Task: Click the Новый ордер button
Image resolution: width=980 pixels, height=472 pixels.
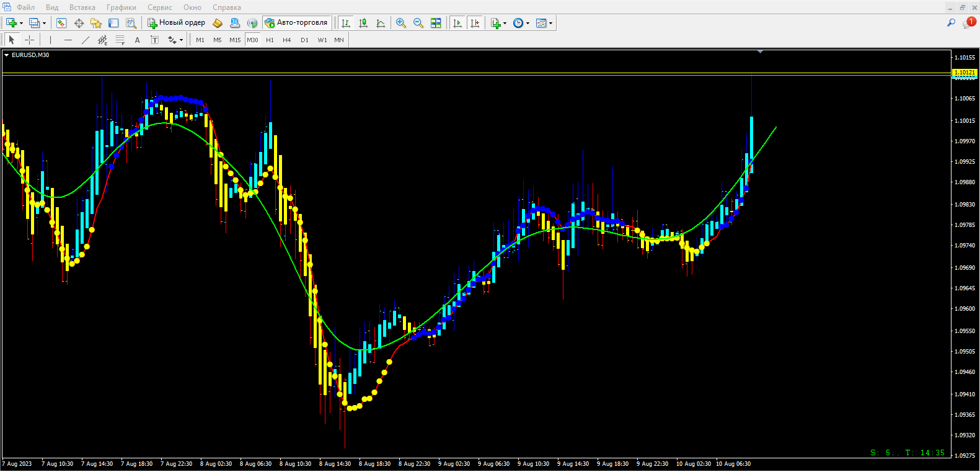Action: click(177, 23)
